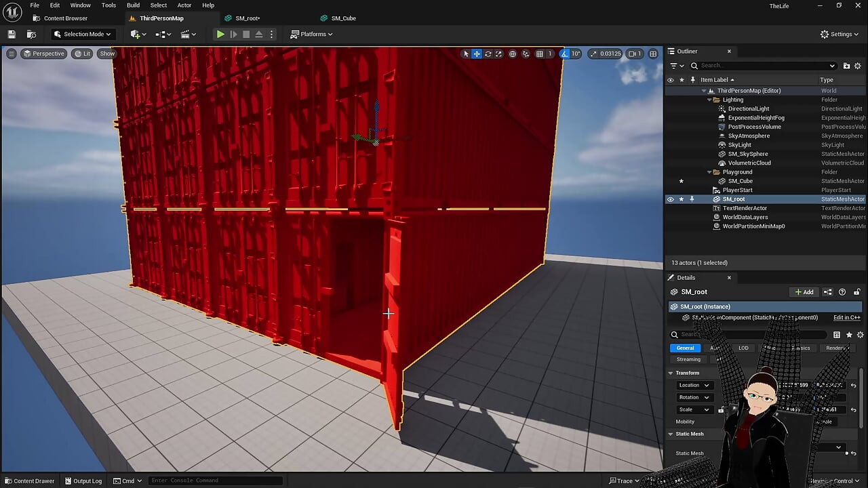Click the console command input field
Image resolution: width=868 pixels, height=488 pixels.
click(x=214, y=481)
